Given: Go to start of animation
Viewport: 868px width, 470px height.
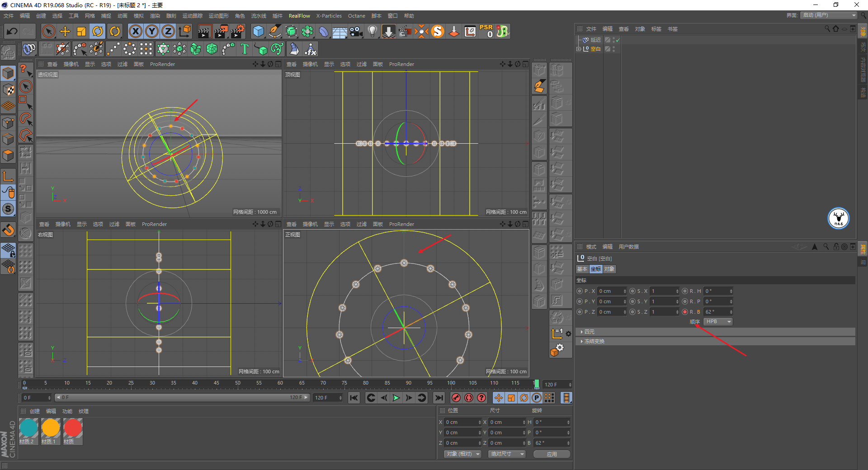Looking at the screenshot, I should [354, 398].
